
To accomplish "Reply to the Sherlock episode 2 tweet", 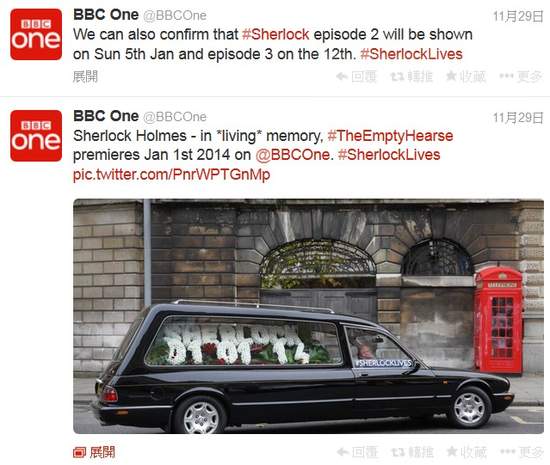I will [x=356, y=76].
